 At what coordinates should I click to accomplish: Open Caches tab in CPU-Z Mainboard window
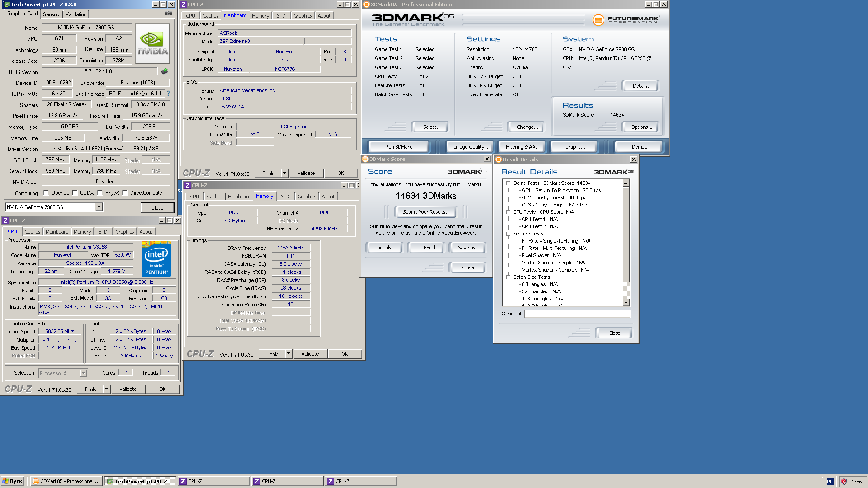click(x=210, y=16)
